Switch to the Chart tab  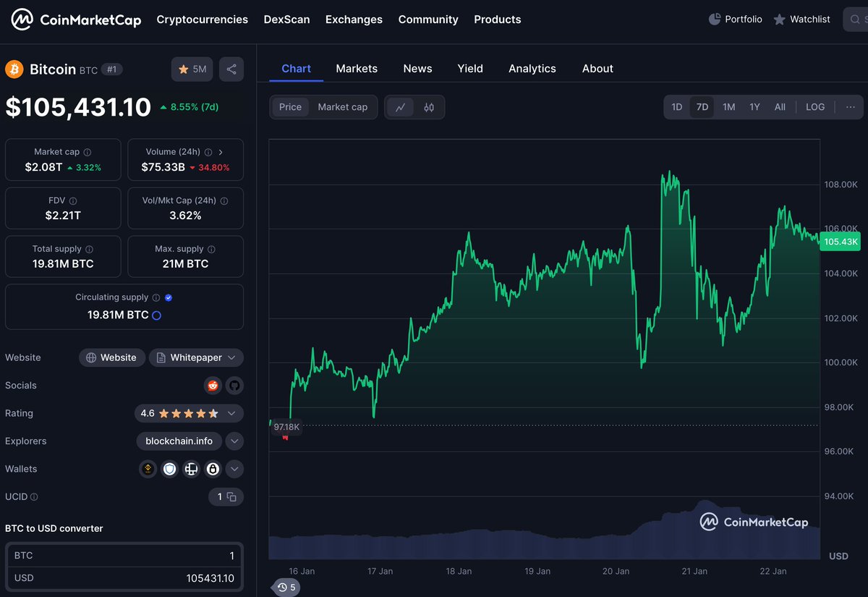click(x=296, y=69)
